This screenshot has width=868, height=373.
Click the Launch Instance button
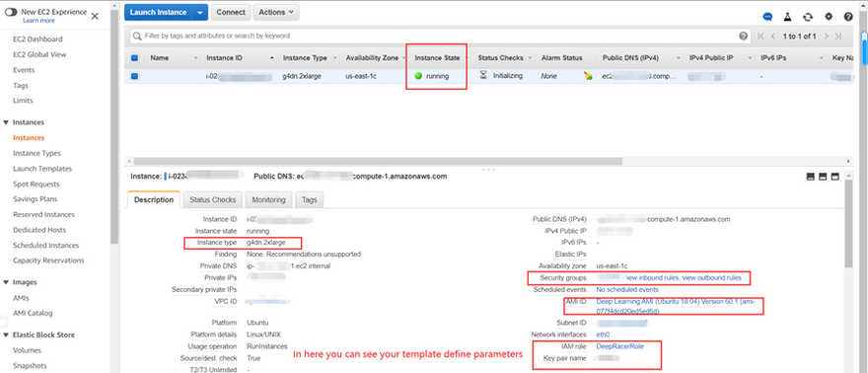click(x=159, y=12)
